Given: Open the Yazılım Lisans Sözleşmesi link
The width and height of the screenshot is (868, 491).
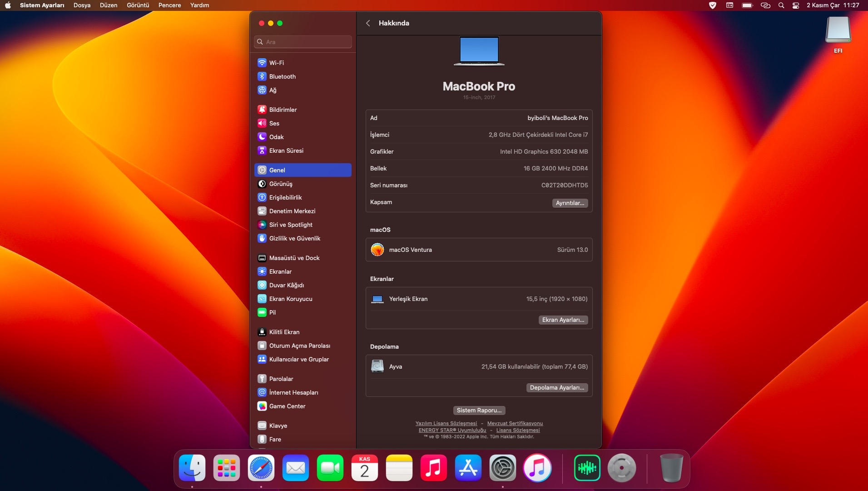Looking at the screenshot, I should pyautogui.click(x=446, y=423).
